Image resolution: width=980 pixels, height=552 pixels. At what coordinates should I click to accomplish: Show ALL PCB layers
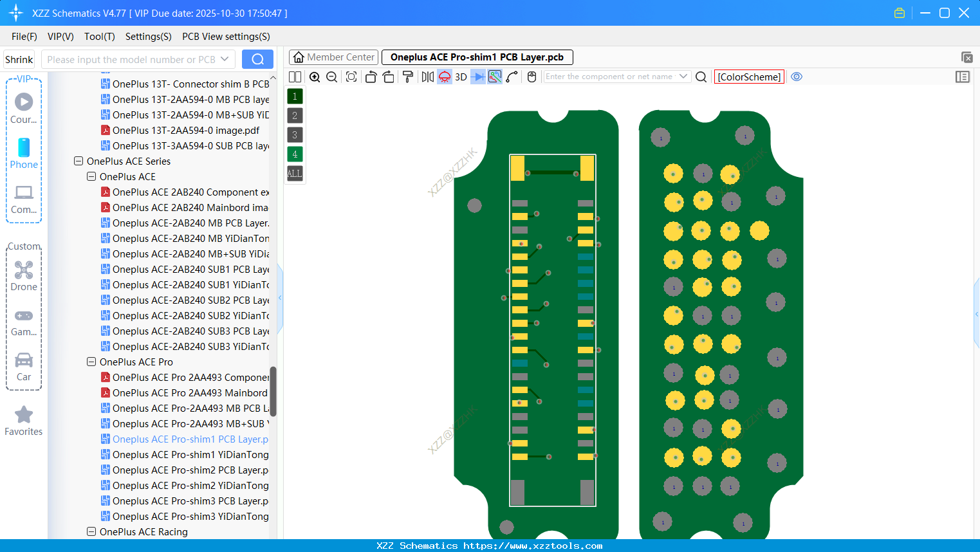point(295,174)
